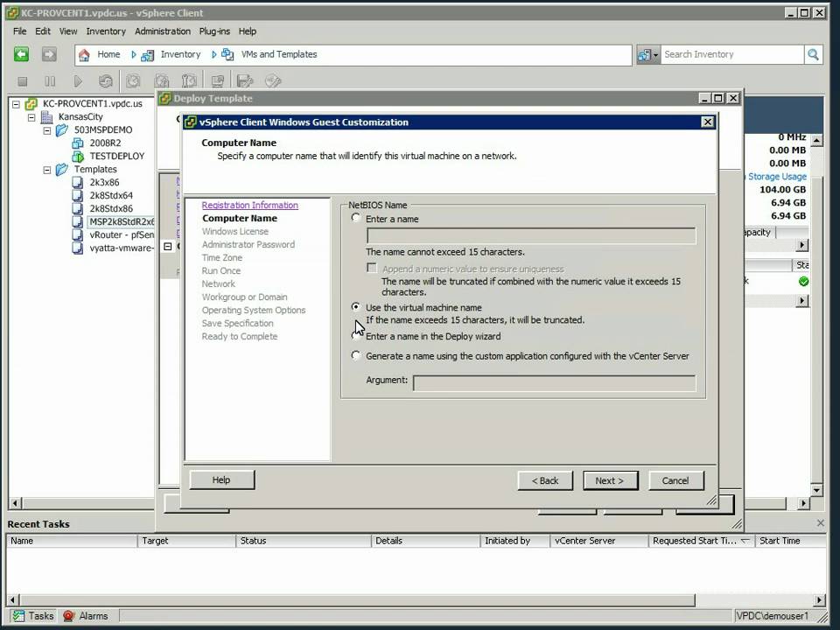Select the MSP2k8StdR2x6 template row
The width and height of the screenshot is (840, 630).
pos(121,221)
